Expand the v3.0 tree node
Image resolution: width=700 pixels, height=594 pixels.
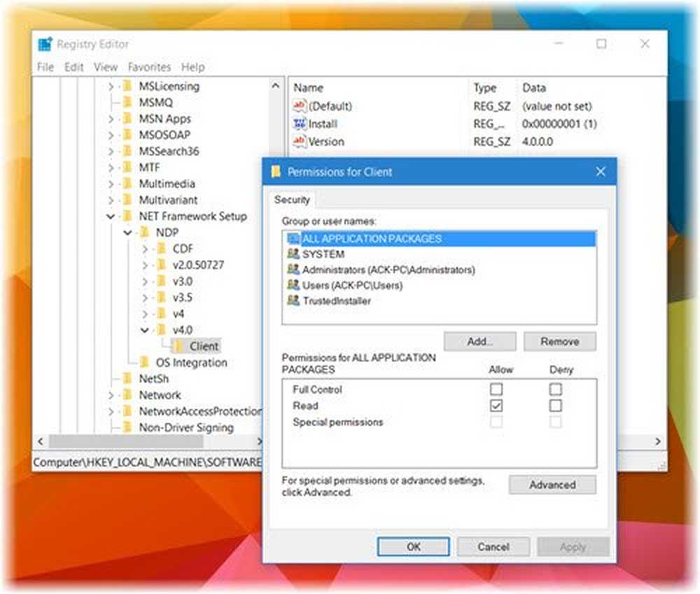pyautogui.click(x=145, y=282)
